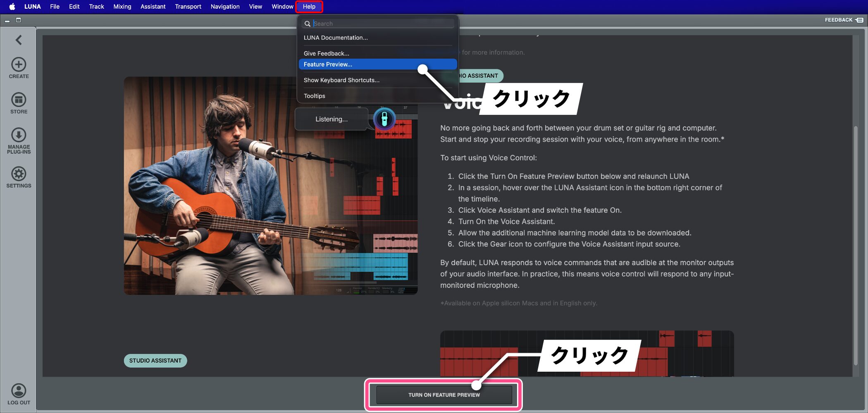This screenshot has width=868, height=413.
Task: Open the Store icon
Action: click(x=19, y=100)
